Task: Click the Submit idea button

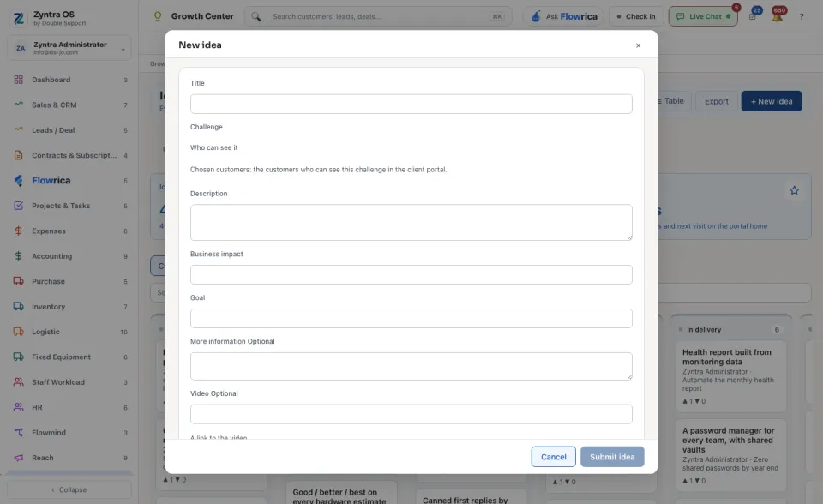Action: [x=612, y=457]
